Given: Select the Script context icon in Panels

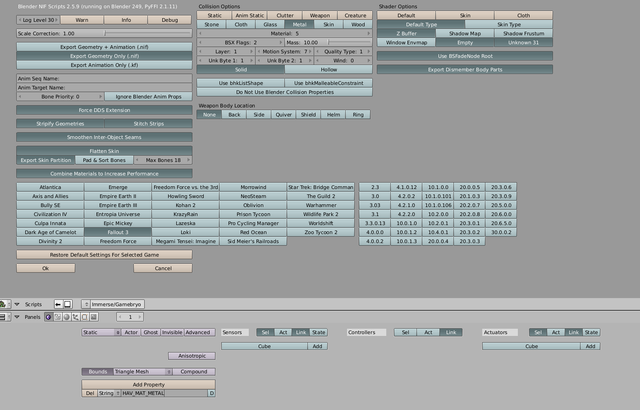Looking at the screenshot, I should (x=58, y=317).
